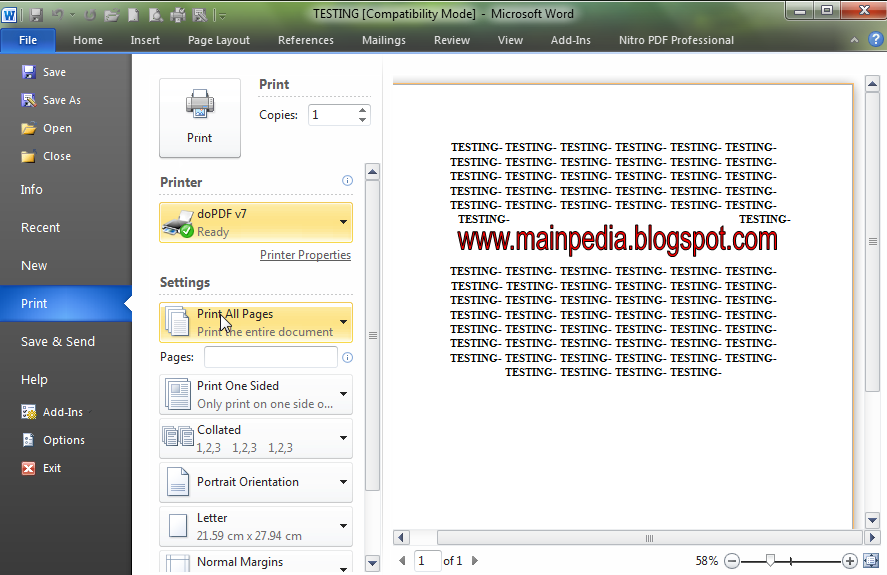Open Customize Quick Access Toolbar dropdown
This screenshot has height=575, width=887.
(222, 16)
